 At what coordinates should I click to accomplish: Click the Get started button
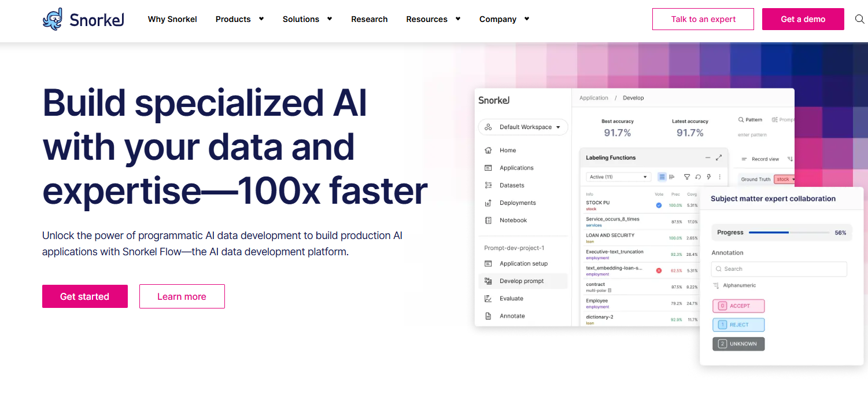click(85, 296)
